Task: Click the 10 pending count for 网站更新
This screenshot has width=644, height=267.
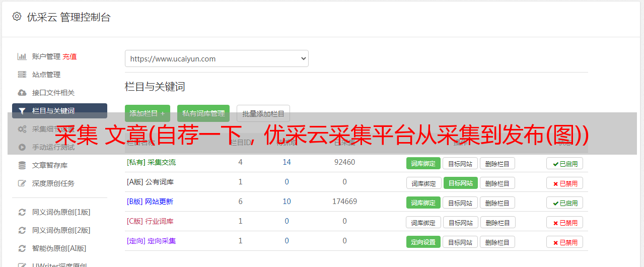Action: 287,202
